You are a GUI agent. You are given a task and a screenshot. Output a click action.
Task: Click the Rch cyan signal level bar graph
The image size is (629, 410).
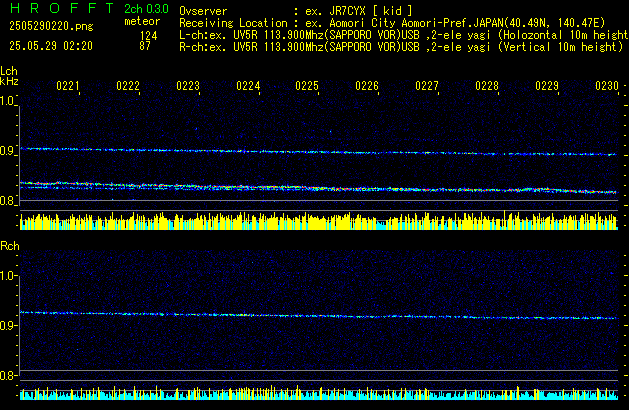[x=319, y=393]
